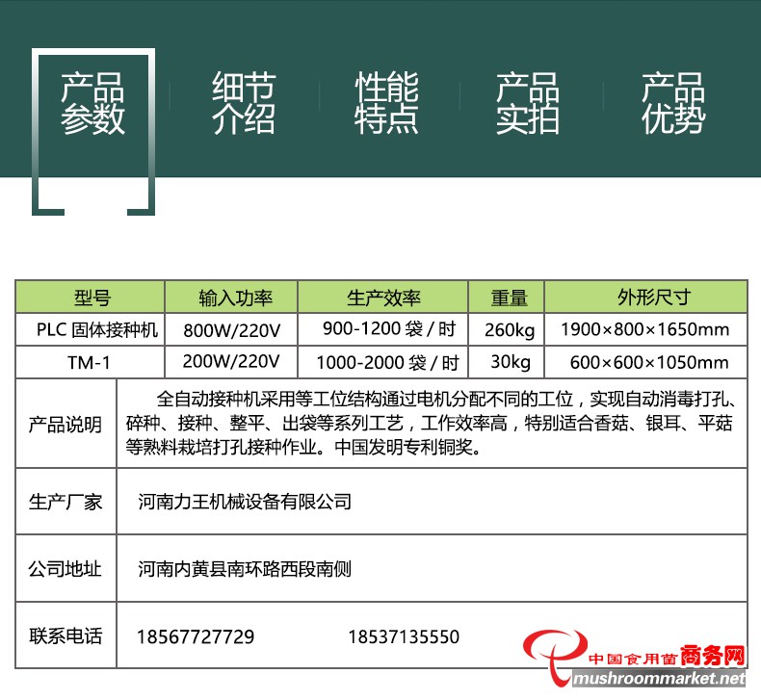
Task: Click the 生产厂家 row label
Action: coord(66,502)
